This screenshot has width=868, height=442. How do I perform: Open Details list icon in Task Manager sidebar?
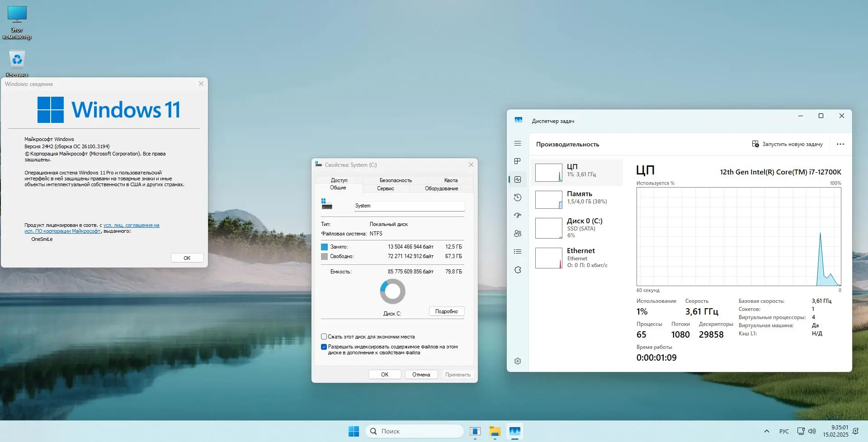pyautogui.click(x=518, y=252)
